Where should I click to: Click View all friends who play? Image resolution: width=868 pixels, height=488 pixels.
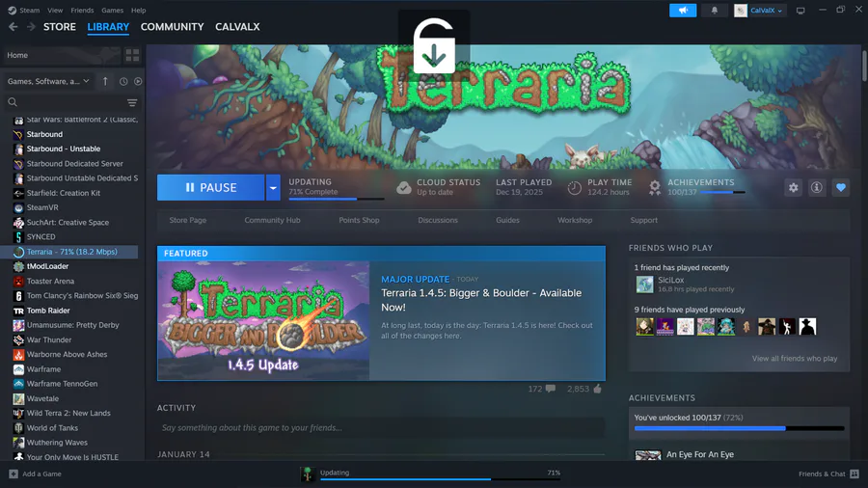tap(795, 359)
